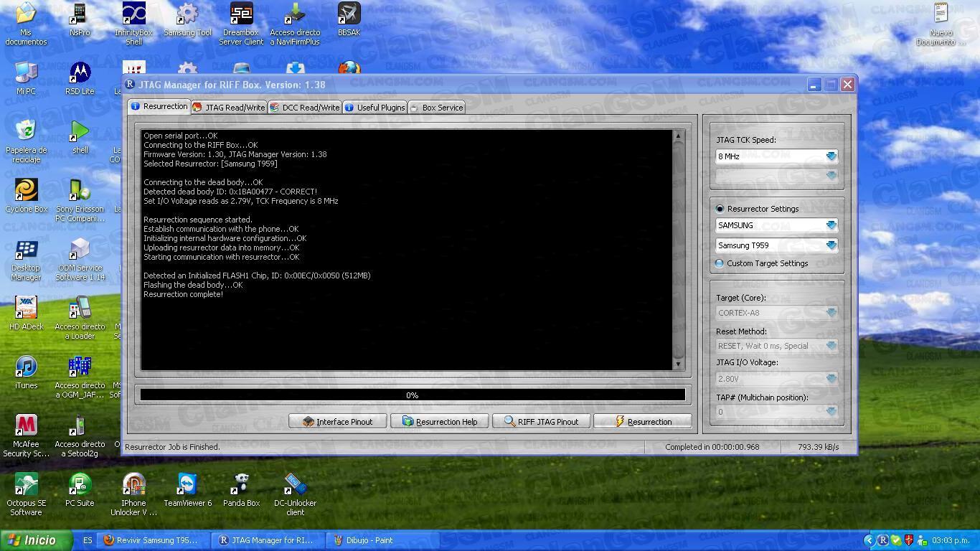Start the Resurrection button
The image size is (980, 551).
click(643, 422)
